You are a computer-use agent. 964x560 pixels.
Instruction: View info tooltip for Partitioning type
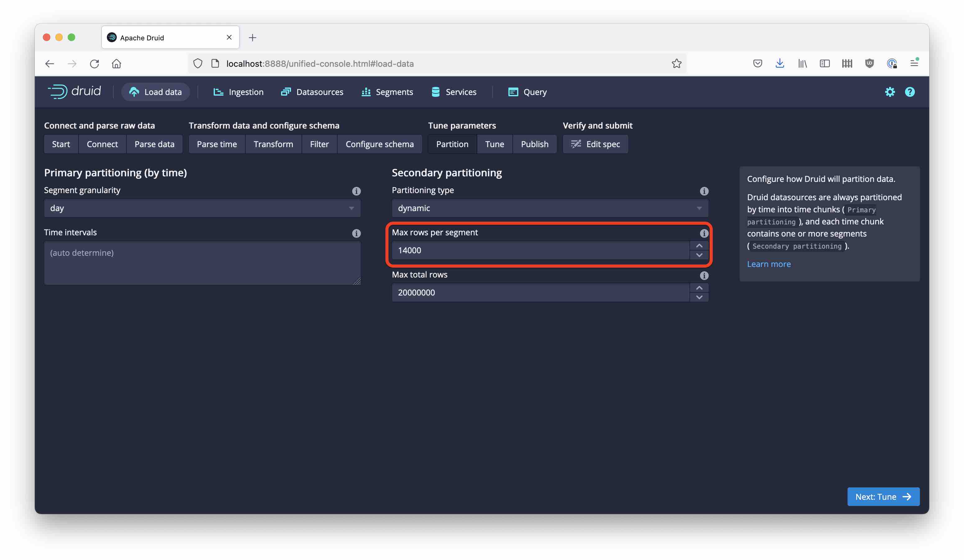point(704,191)
